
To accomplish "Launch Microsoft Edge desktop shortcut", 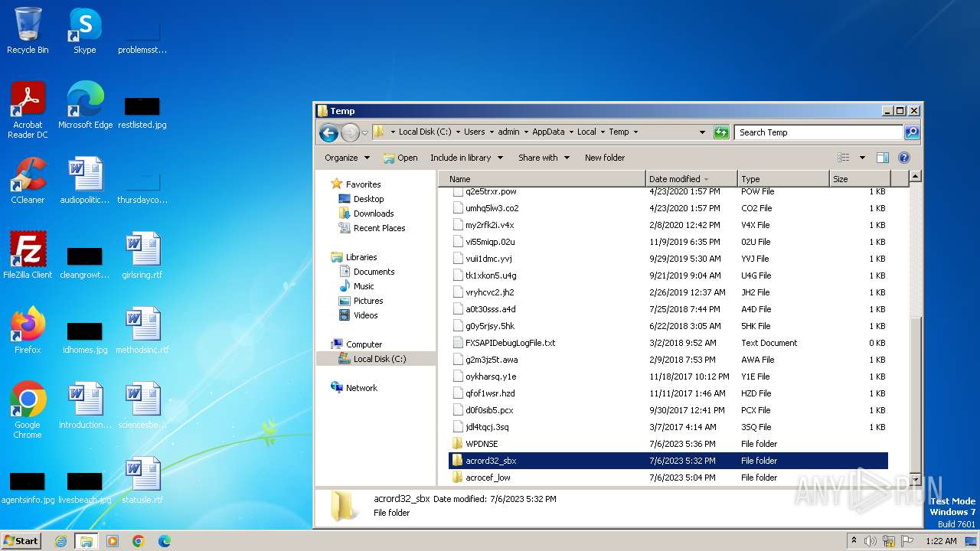I will (85, 106).
